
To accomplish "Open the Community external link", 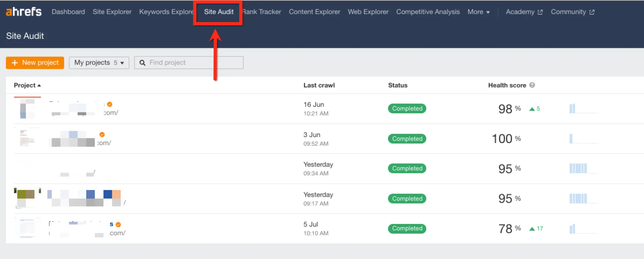I will (573, 12).
